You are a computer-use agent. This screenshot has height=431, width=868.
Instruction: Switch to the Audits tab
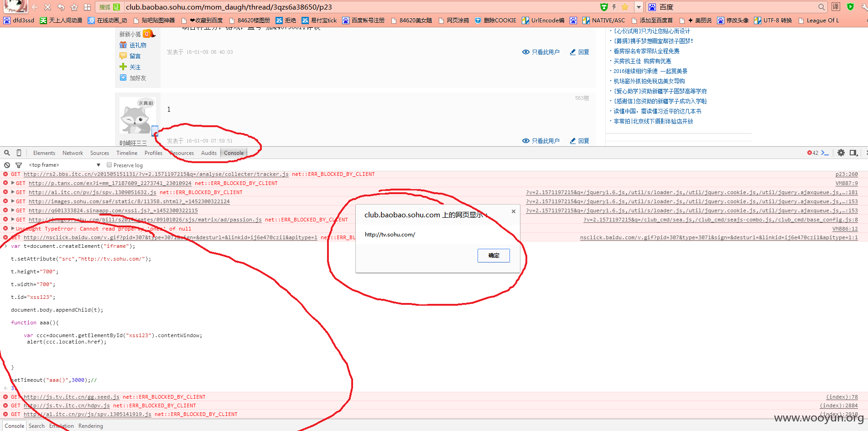[x=209, y=153]
